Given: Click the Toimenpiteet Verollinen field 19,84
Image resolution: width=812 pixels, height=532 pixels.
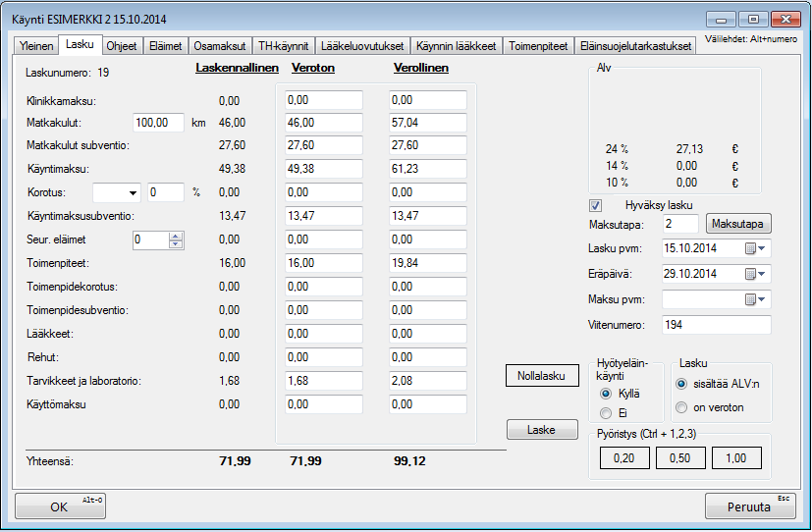Looking at the screenshot, I should pyautogui.click(x=428, y=263).
